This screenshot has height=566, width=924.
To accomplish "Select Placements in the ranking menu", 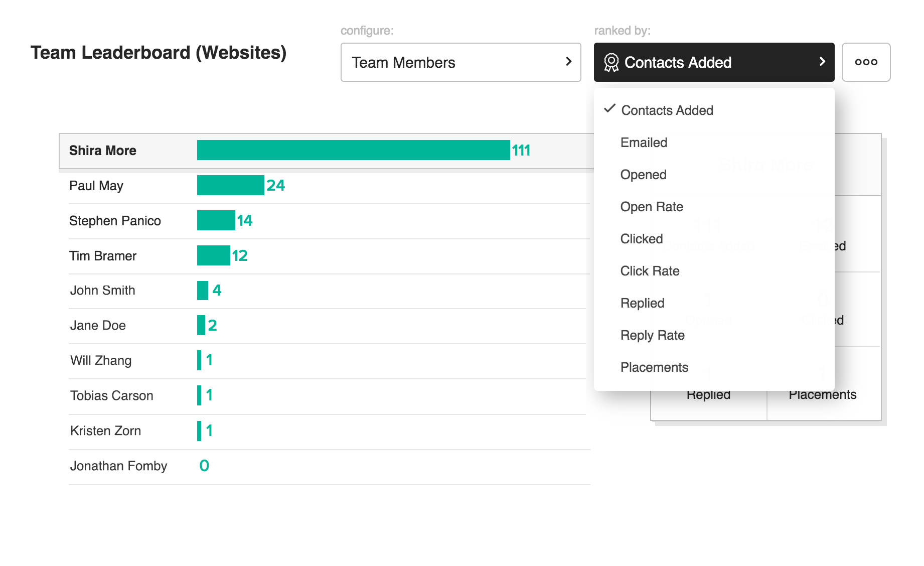I will [x=654, y=367].
